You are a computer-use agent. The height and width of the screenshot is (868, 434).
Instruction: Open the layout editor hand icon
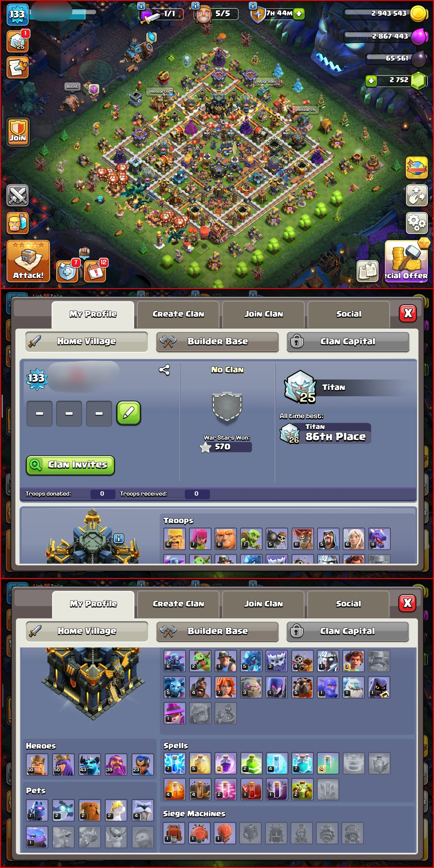pos(416,195)
